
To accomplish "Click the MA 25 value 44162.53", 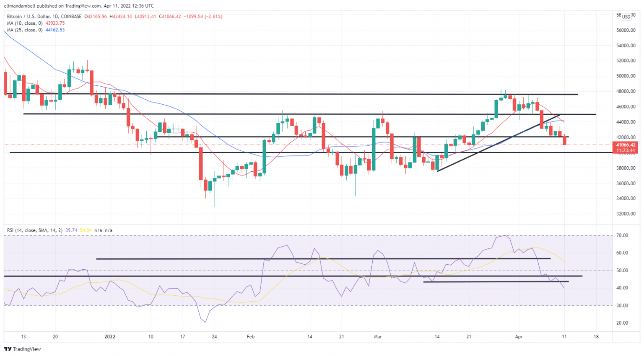I will click(x=55, y=30).
